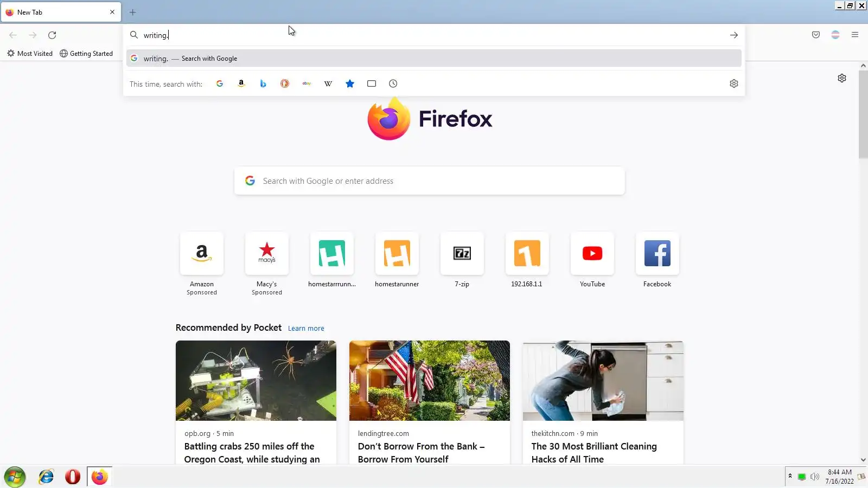This screenshot has width=868, height=488.
Task: Open Getting Started bookmark
Action: point(86,54)
